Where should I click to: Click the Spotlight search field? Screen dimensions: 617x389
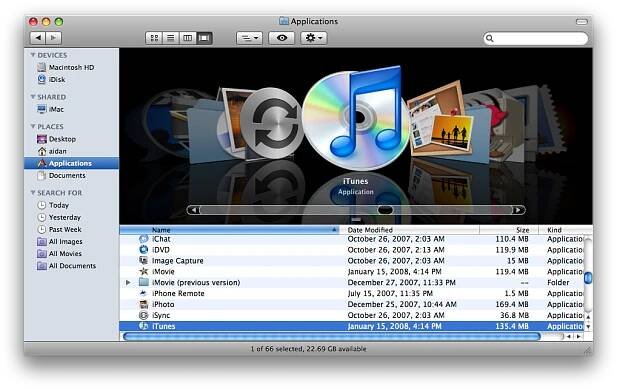pyautogui.click(x=536, y=38)
